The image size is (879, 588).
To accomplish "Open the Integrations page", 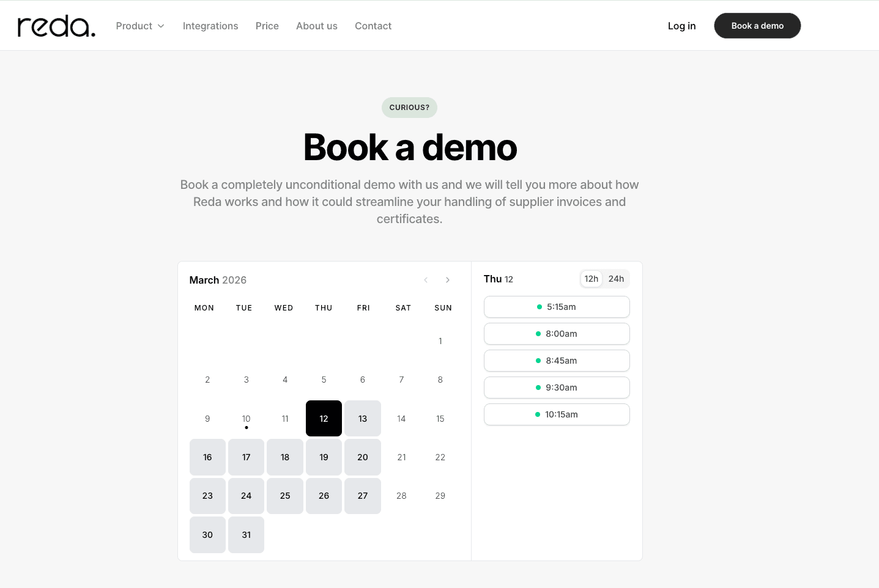I will click(210, 26).
